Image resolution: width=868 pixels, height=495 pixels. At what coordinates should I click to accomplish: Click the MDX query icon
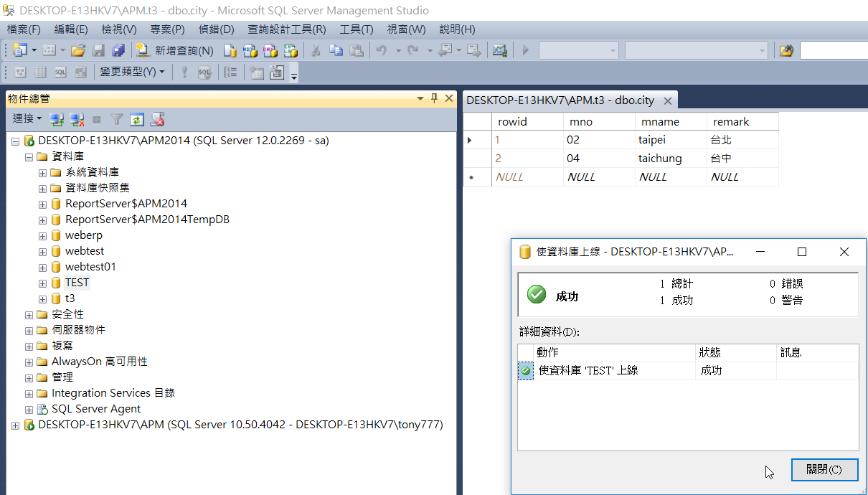250,50
